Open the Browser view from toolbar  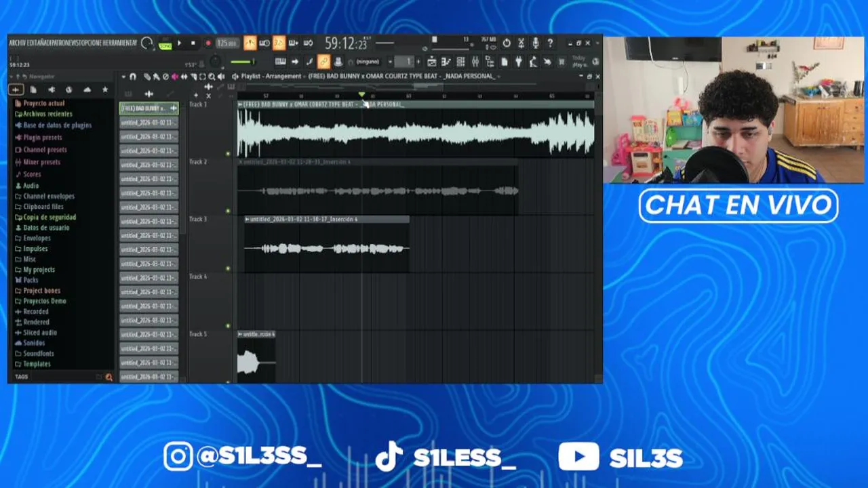(x=489, y=62)
